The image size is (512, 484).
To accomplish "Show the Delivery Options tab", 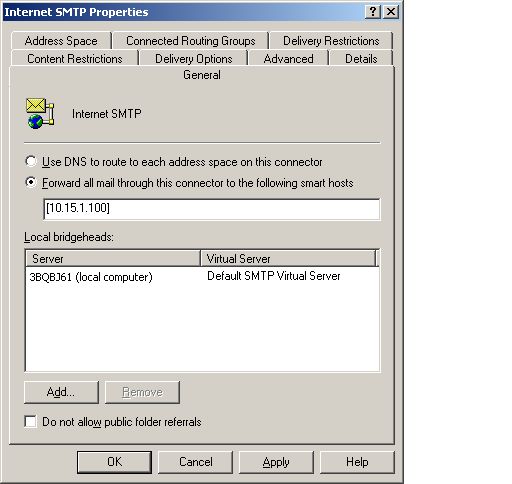I will [x=194, y=59].
